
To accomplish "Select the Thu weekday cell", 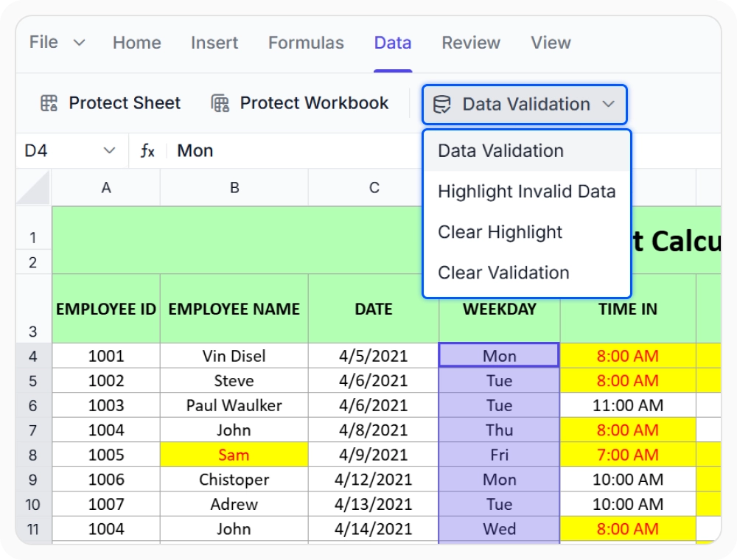I will pyautogui.click(x=499, y=430).
